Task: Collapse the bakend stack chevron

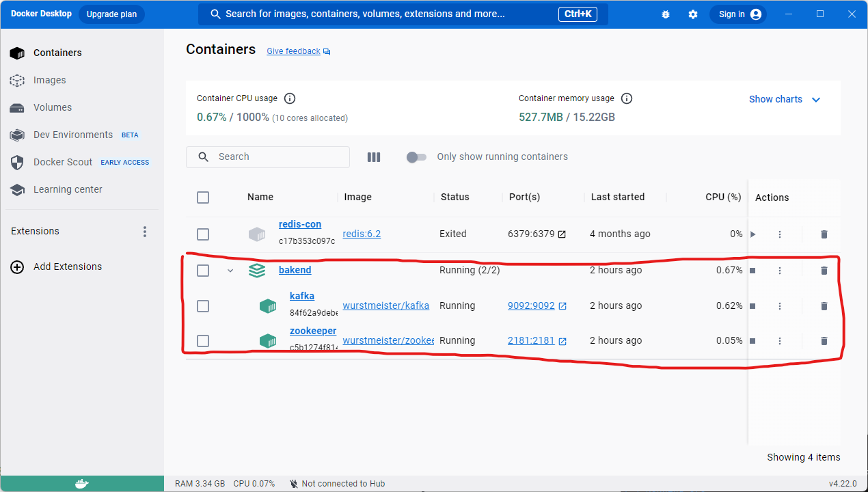Action: 230,271
